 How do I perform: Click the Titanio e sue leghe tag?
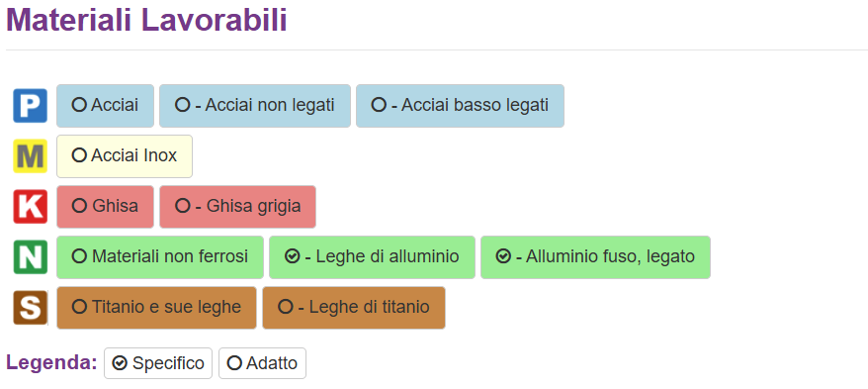[x=156, y=308]
